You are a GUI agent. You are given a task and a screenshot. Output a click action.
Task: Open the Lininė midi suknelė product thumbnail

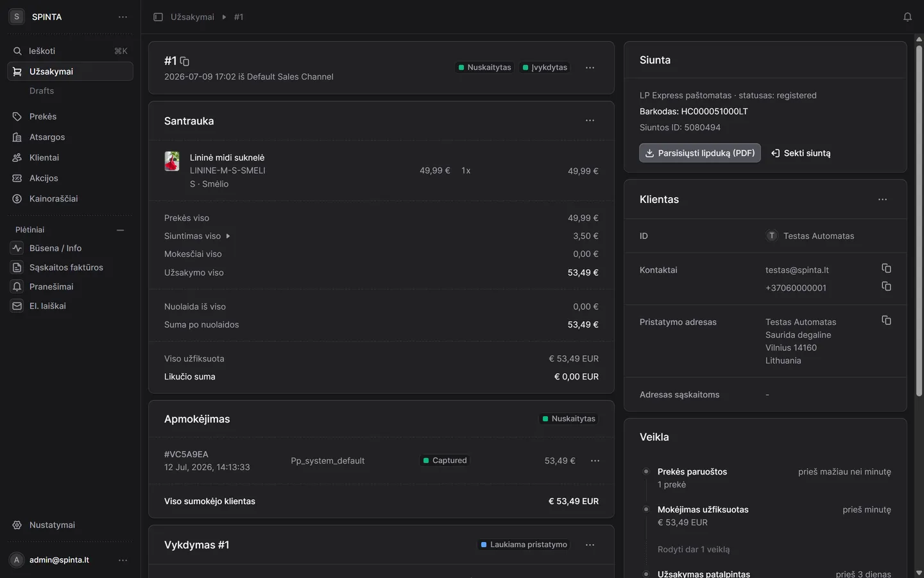[x=172, y=161]
